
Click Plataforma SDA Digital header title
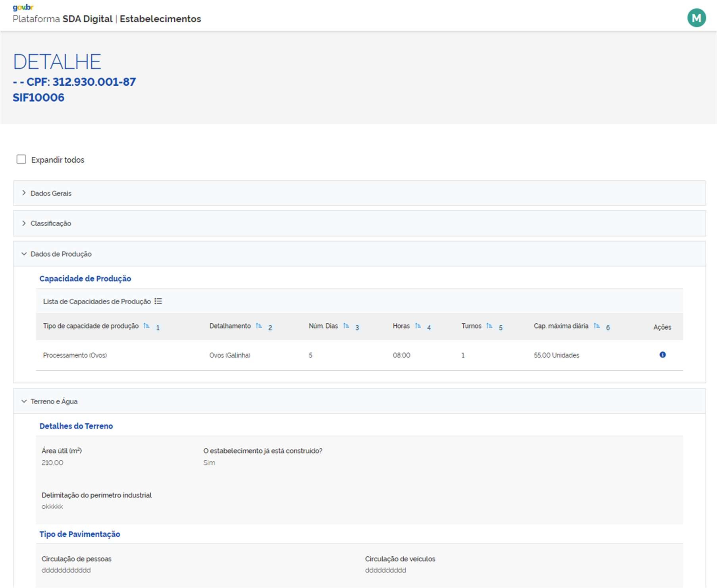(x=63, y=19)
